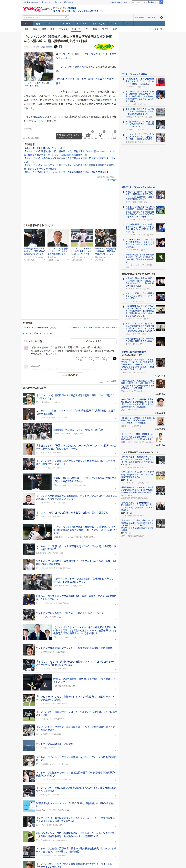Screen dimensions: 186x868
Task: Select the エンタメ category tab
Action: (63, 29)
